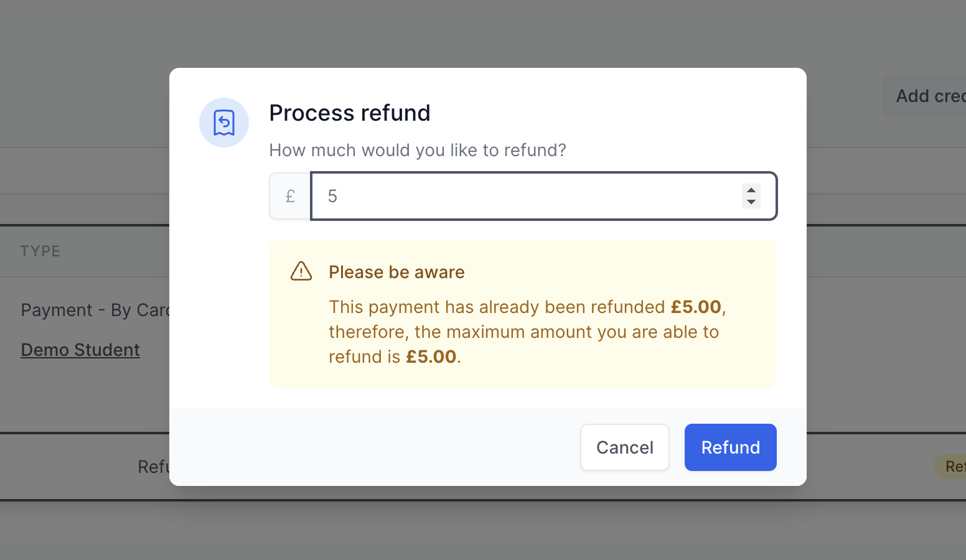
Task: Select the TYPE column header
Action: [x=40, y=251]
